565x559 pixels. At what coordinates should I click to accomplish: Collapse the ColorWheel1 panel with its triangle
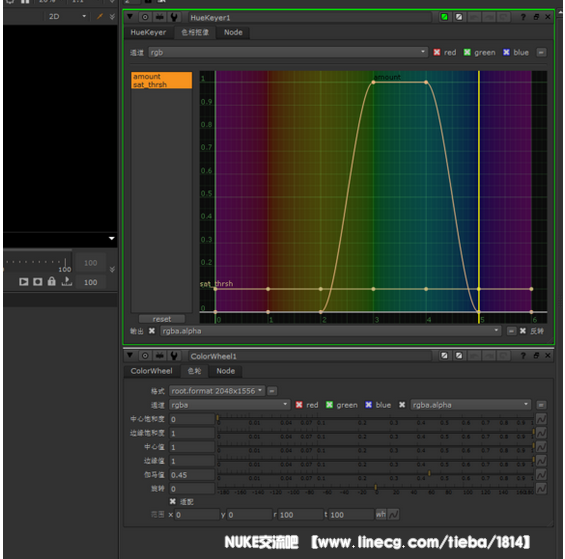[x=130, y=355]
